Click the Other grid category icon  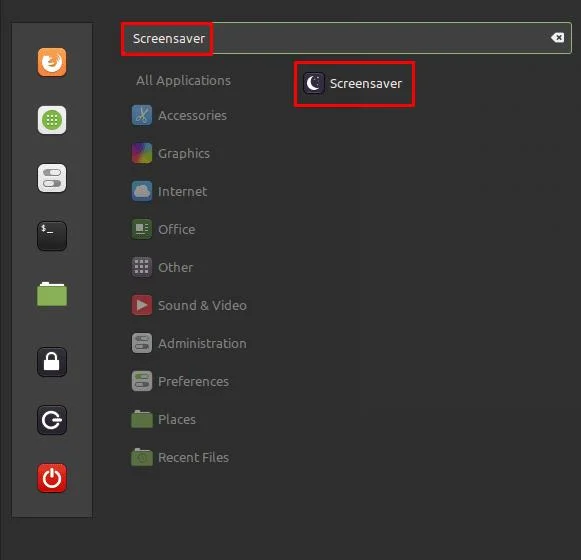[x=142, y=267]
